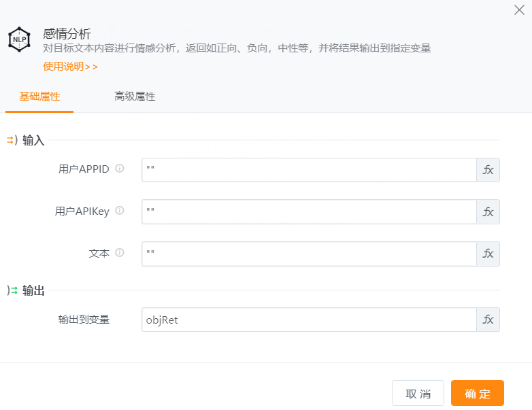Focus the 文本 input field
This screenshot has width=532, height=410.
tap(309, 254)
